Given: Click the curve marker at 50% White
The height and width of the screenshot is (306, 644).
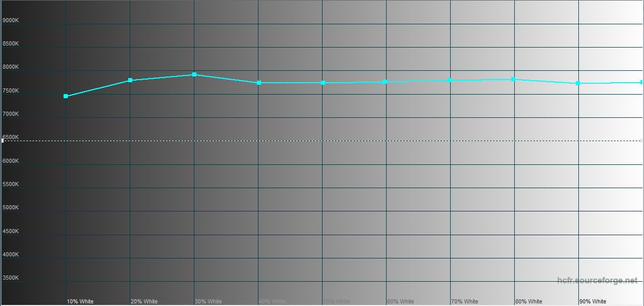Looking at the screenshot, I should tap(323, 83).
